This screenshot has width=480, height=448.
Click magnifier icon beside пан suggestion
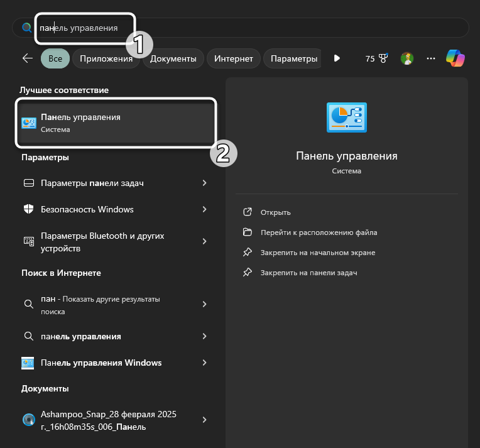29,304
